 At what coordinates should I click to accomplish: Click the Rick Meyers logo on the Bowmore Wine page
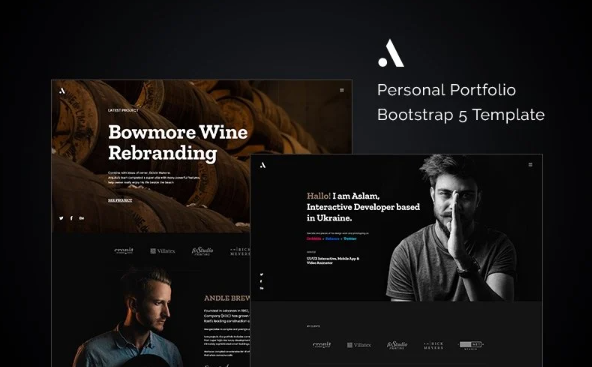pyautogui.click(x=240, y=251)
